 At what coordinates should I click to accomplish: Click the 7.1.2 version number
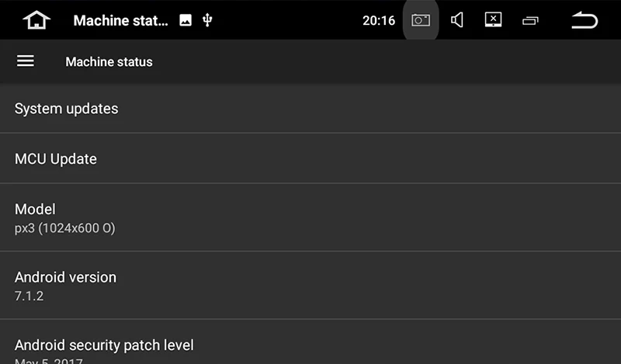29,296
